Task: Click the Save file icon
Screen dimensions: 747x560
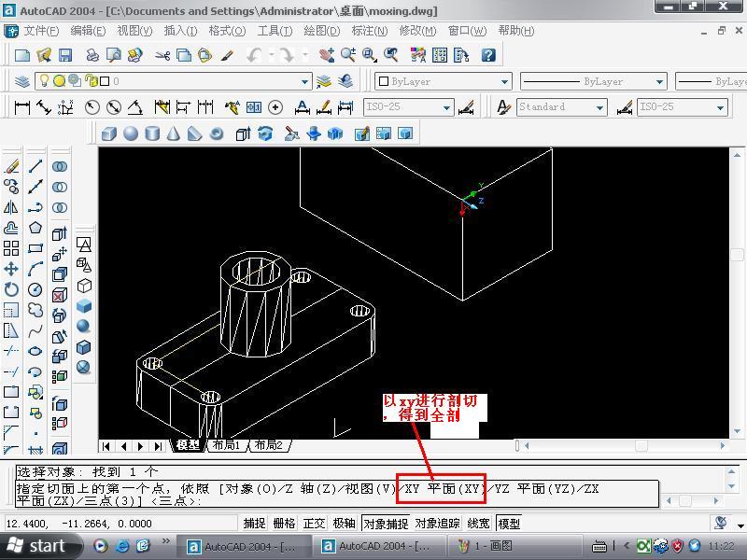Action: (x=65, y=55)
